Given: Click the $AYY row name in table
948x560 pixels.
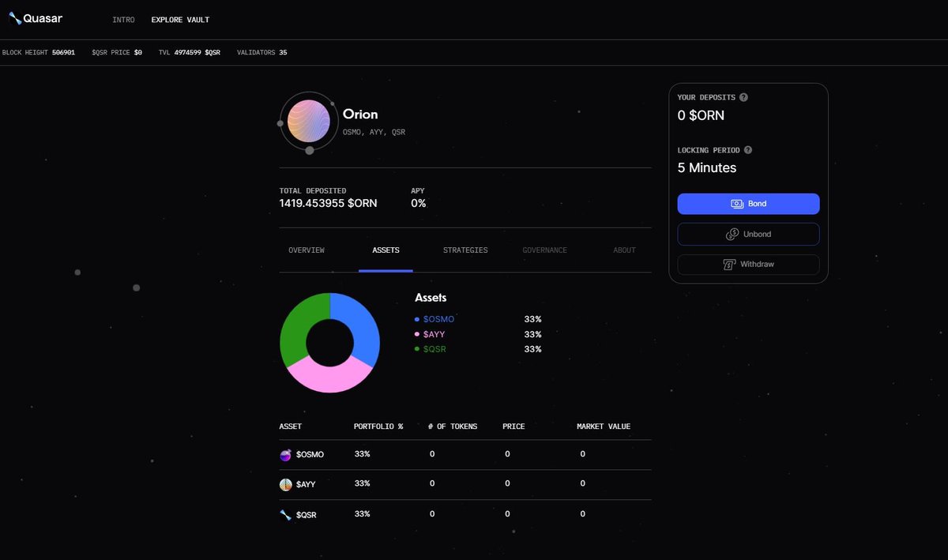Looking at the screenshot, I should (306, 485).
